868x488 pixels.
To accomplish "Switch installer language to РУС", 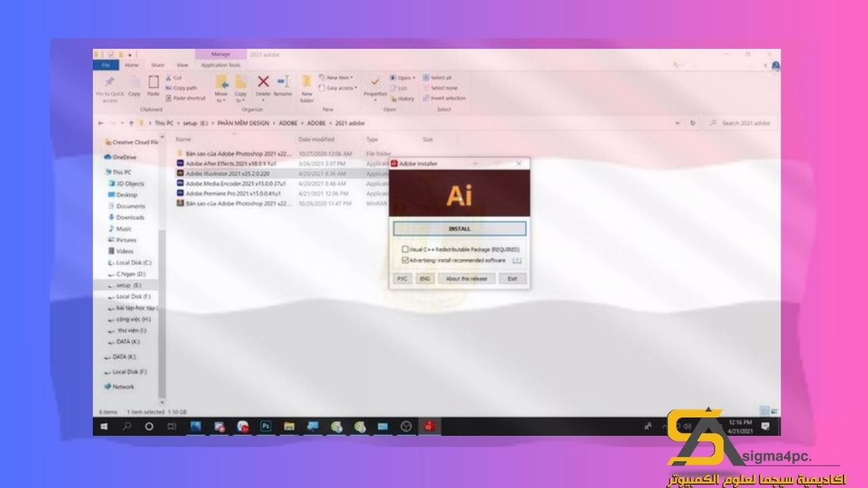I will pos(402,279).
